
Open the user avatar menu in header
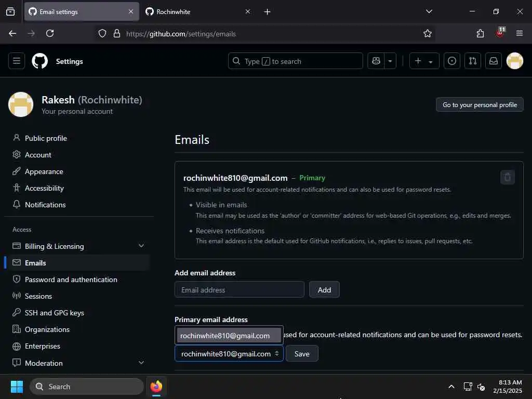coord(515,61)
